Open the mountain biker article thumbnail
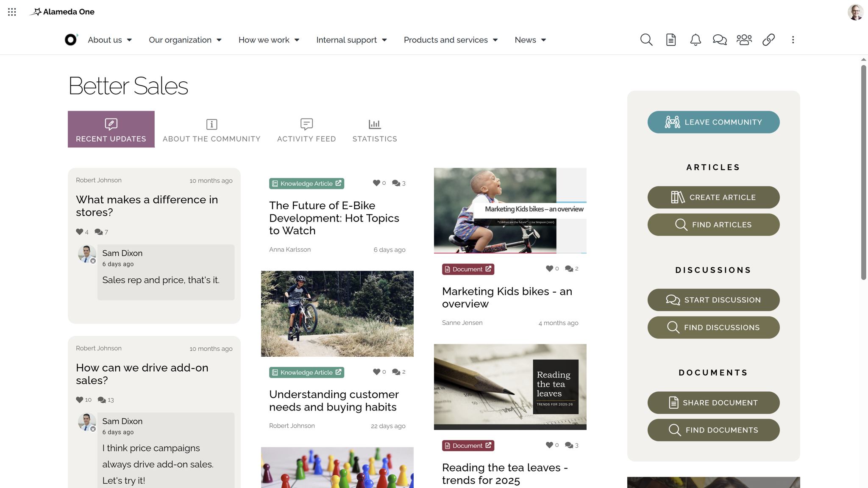 pos(337,313)
